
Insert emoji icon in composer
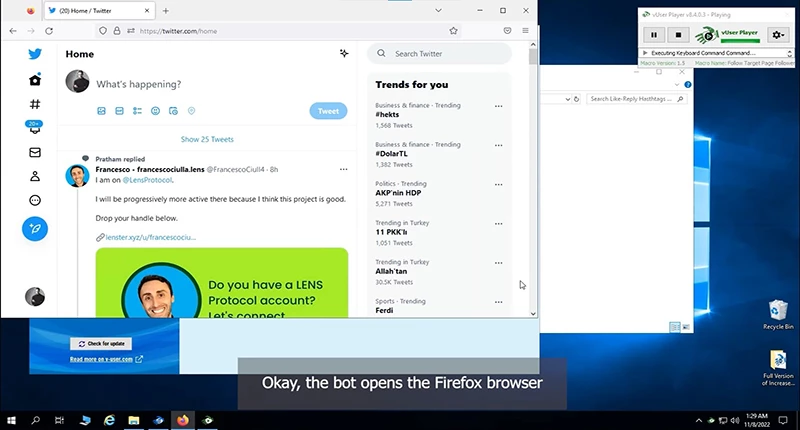pos(155,111)
